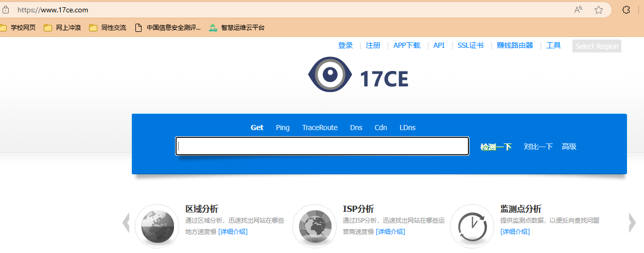Open the 智慧运维云平台 bookmark
The height and width of the screenshot is (253, 644).
point(237,28)
